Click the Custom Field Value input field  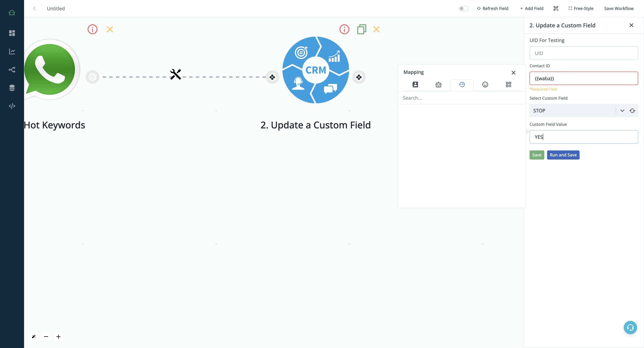tap(583, 136)
